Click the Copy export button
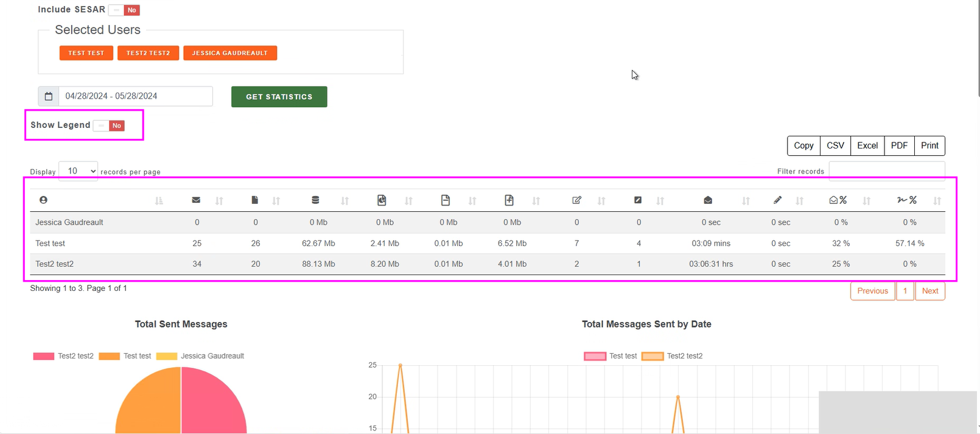The height and width of the screenshot is (434, 980). [x=803, y=145]
